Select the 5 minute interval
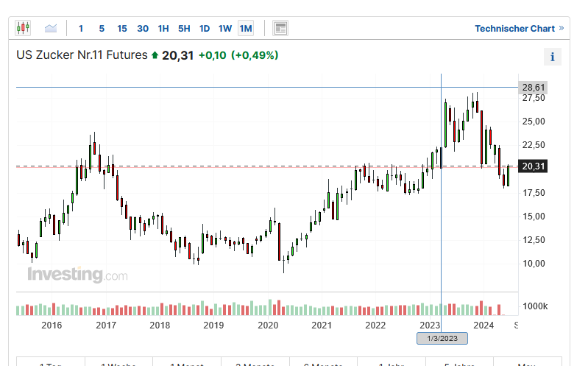Screen dimensions: 588x366 (x=102, y=29)
